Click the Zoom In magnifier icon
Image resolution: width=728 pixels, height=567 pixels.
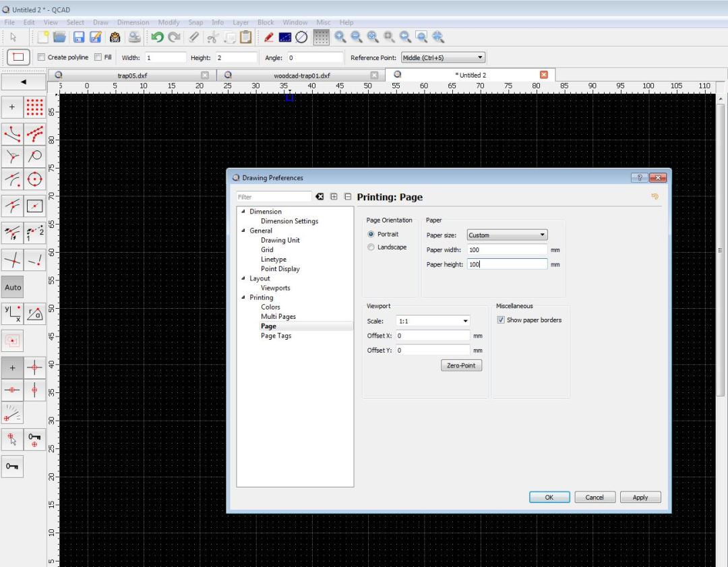(340, 37)
